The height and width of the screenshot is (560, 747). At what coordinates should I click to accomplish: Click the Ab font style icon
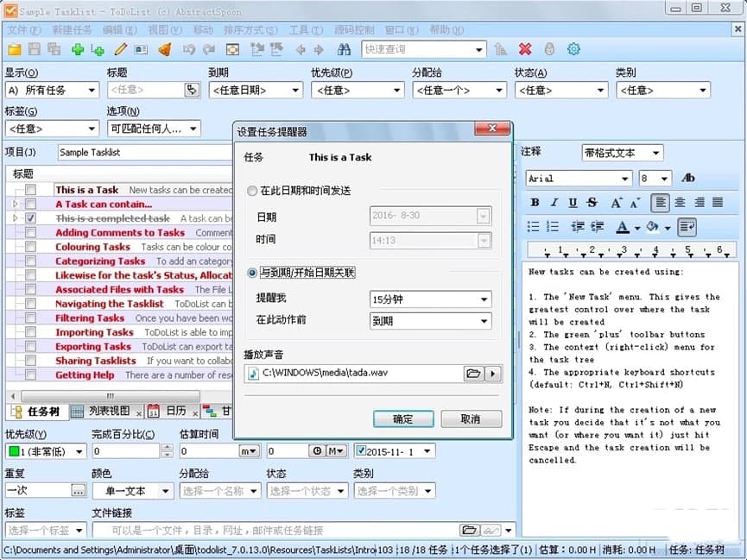point(688,178)
